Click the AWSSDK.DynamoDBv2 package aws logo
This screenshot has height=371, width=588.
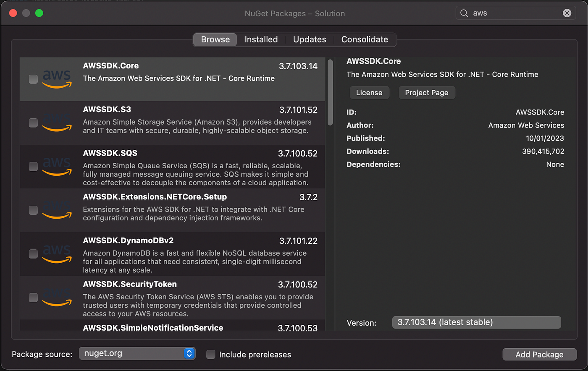point(57,253)
